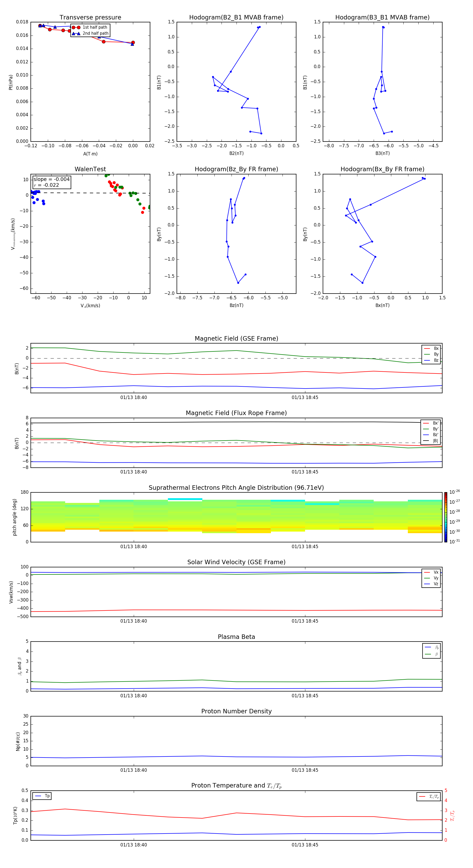Click red circle near A = -0.035 in pressure plot
The width and height of the screenshot is (473, 868).
tap(103, 42)
